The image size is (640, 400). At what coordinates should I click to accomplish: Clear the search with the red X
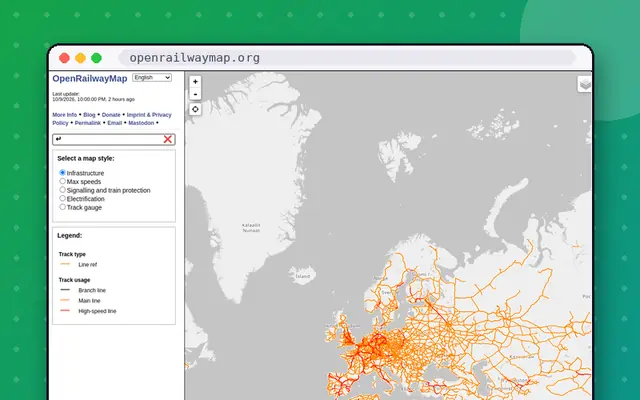pyautogui.click(x=167, y=139)
